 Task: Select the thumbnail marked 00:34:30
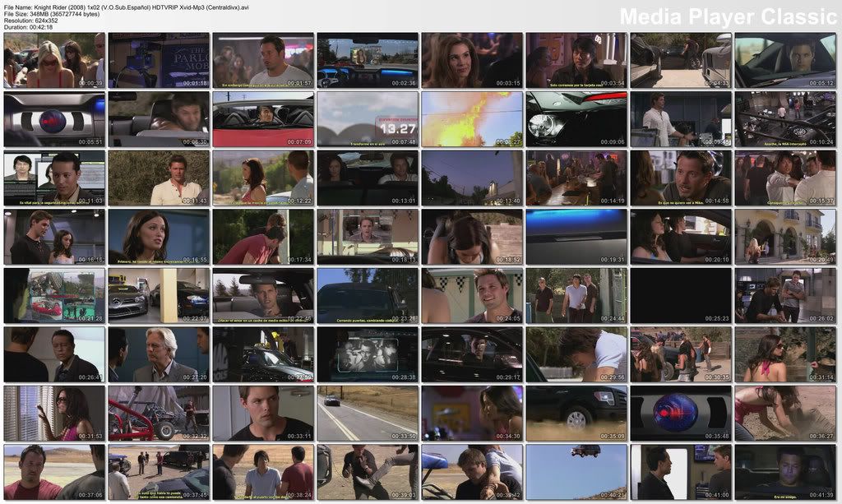click(x=472, y=414)
